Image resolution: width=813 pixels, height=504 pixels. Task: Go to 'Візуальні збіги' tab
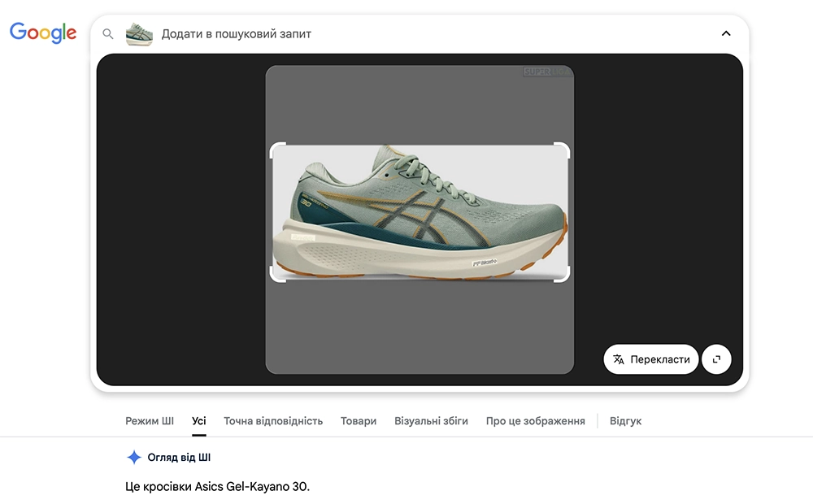[431, 421]
